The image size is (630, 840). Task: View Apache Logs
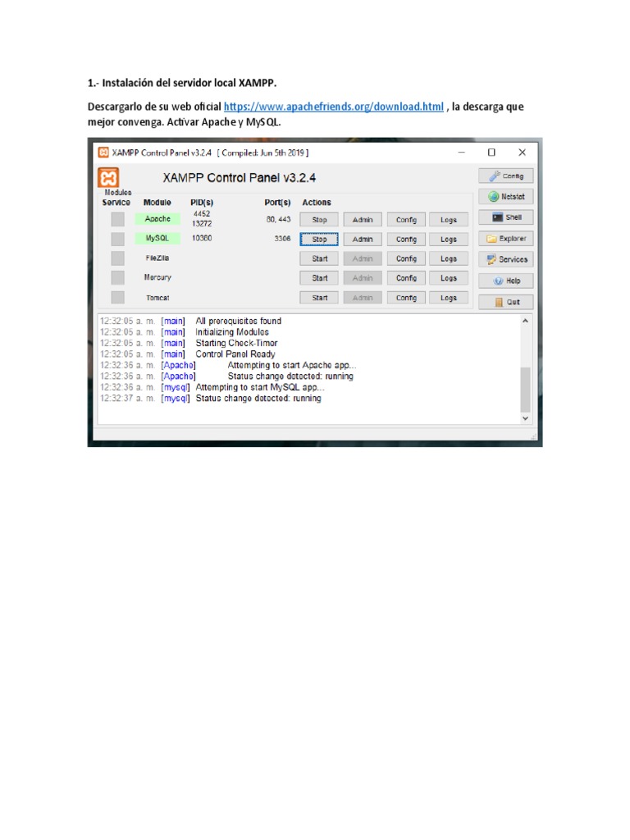[449, 220]
